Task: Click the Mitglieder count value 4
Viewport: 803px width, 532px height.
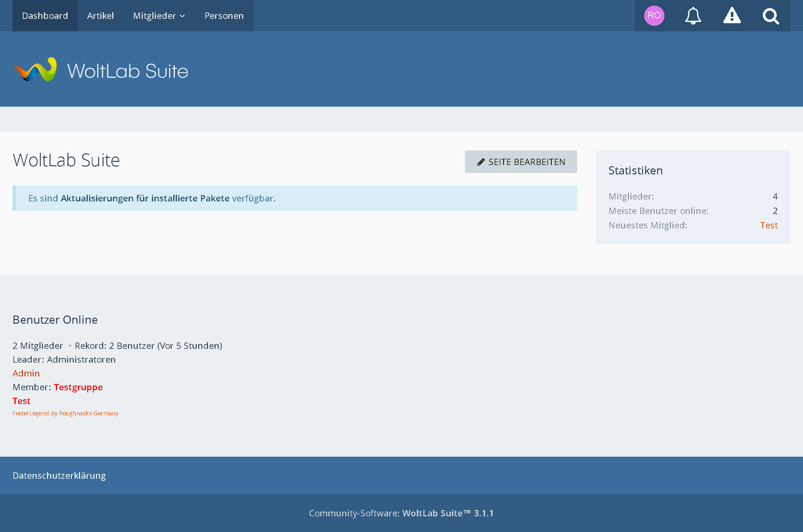Action: point(775,196)
